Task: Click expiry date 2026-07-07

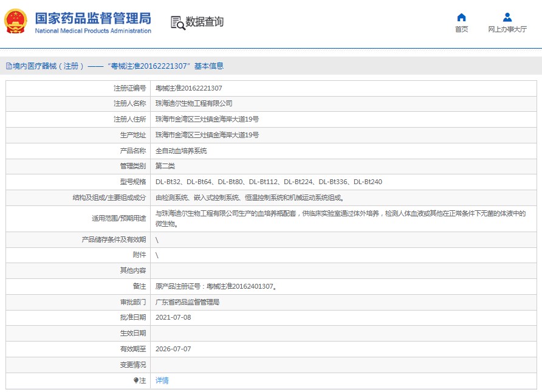Action: 173,349
